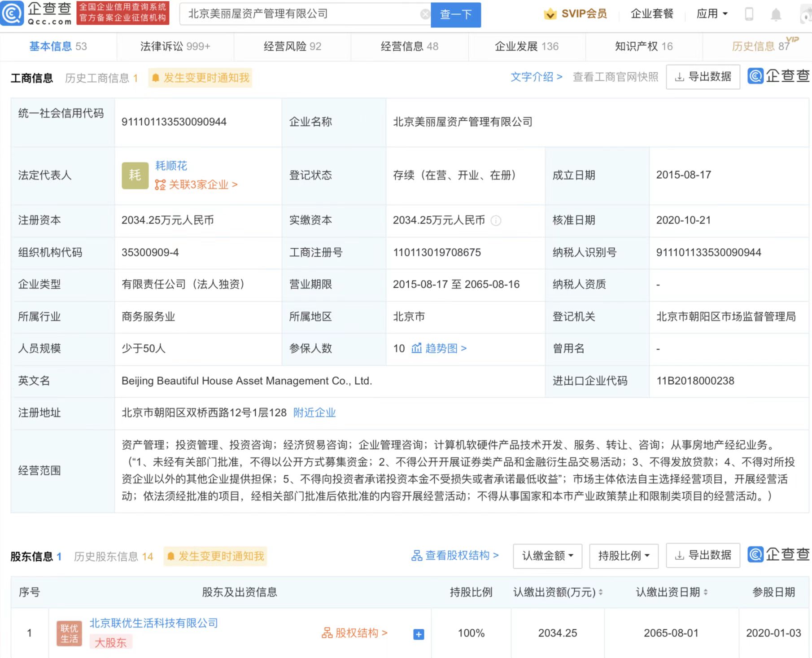Select the credit code 911101133530090944 first cell

click(174, 122)
